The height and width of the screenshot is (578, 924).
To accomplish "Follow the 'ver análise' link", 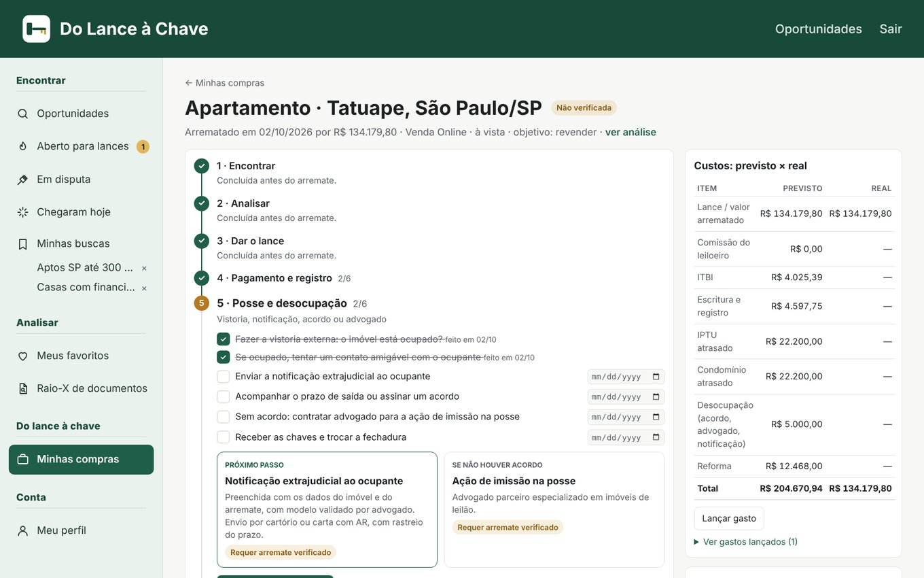I will [x=630, y=132].
